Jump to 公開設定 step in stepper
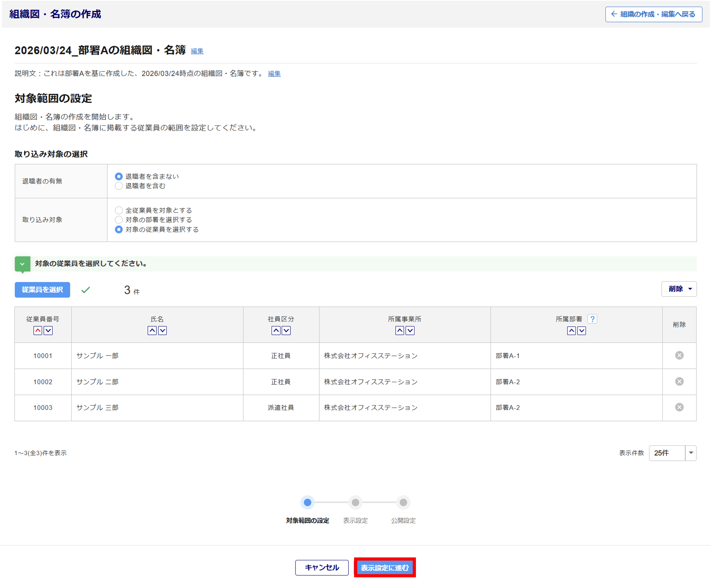Screen dimensions: 711x588 (403, 502)
